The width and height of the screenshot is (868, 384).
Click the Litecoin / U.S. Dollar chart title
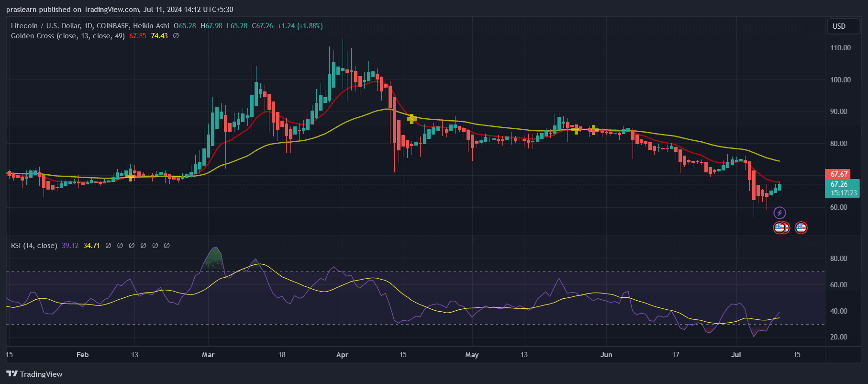90,26
